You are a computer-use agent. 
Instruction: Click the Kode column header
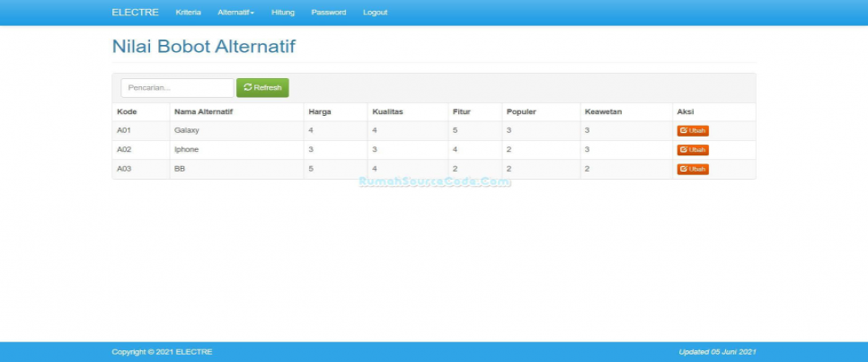(x=127, y=111)
